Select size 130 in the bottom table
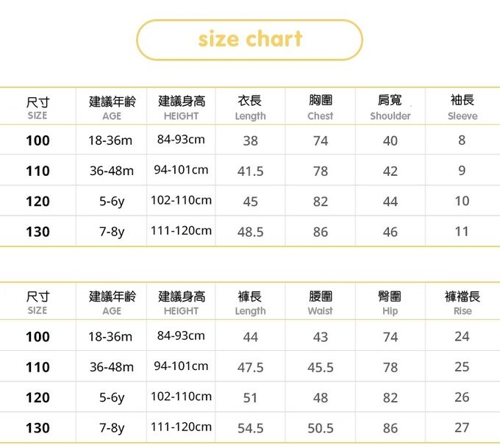Viewport: 500px width, 448px height. [37, 428]
